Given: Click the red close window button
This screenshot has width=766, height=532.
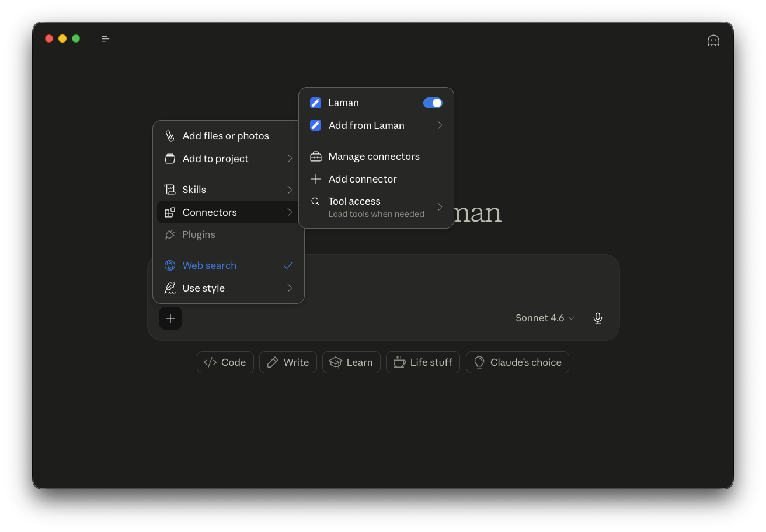Looking at the screenshot, I should click(x=49, y=38).
